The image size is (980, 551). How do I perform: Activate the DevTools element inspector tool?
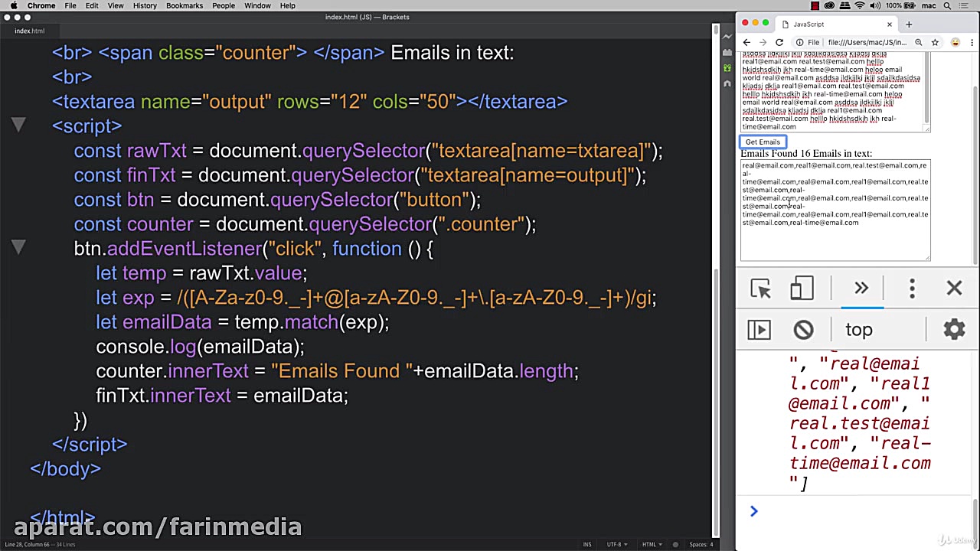[x=760, y=289]
